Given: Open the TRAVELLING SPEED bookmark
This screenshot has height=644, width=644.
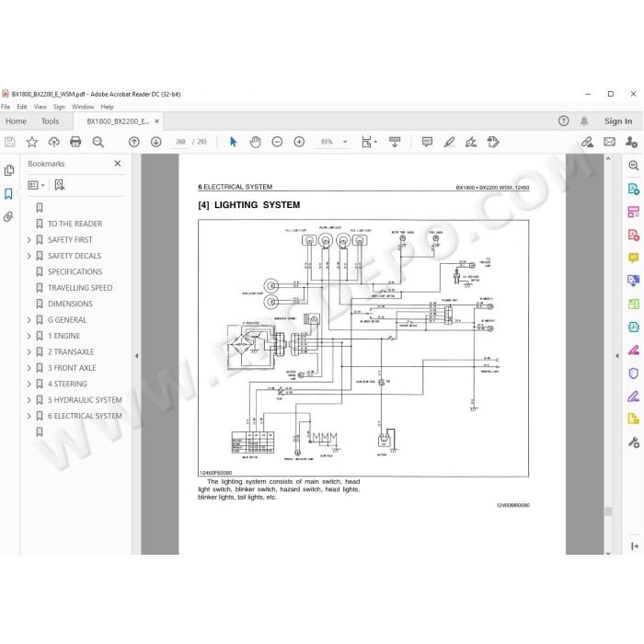Looking at the screenshot, I should [x=80, y=287].
